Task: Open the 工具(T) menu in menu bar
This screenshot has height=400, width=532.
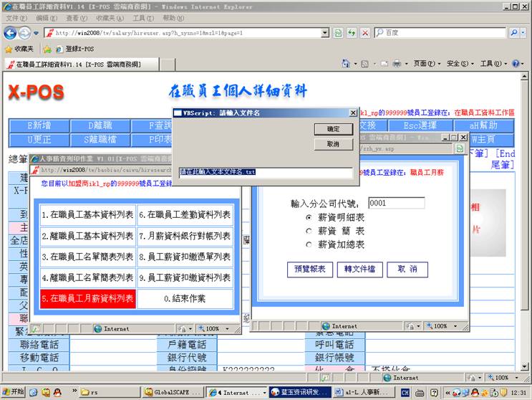Action: coord(143,18)
